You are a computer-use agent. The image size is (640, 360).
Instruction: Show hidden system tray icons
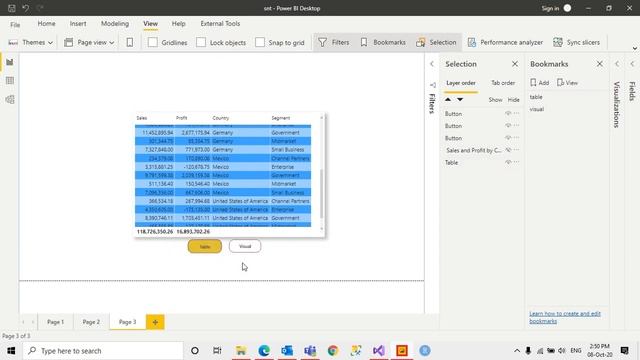[517, 351]
